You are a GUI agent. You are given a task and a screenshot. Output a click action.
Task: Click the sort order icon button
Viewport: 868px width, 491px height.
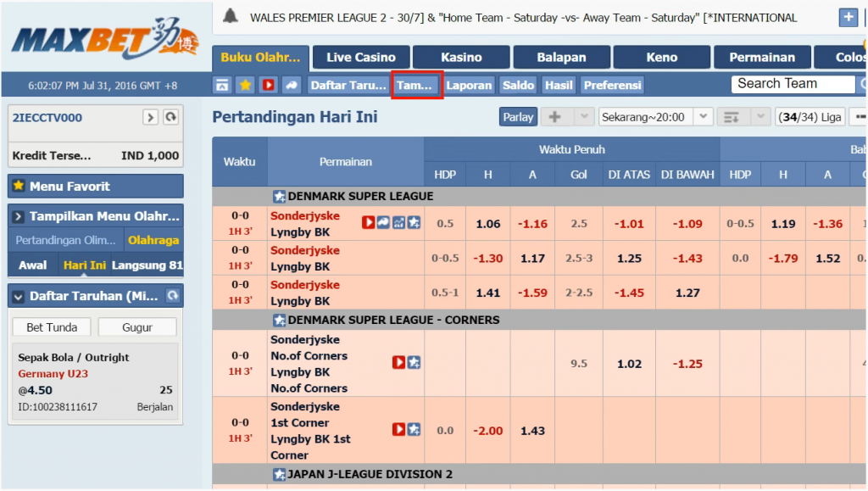[732, 117]
